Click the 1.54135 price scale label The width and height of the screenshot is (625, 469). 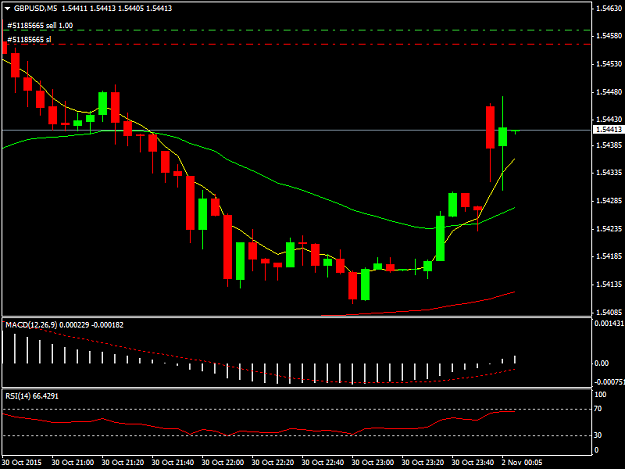click(609, 285)
